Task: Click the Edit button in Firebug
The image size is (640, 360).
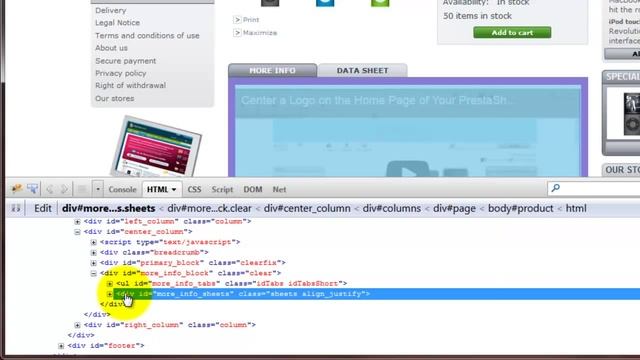Action: coord(43,208)
